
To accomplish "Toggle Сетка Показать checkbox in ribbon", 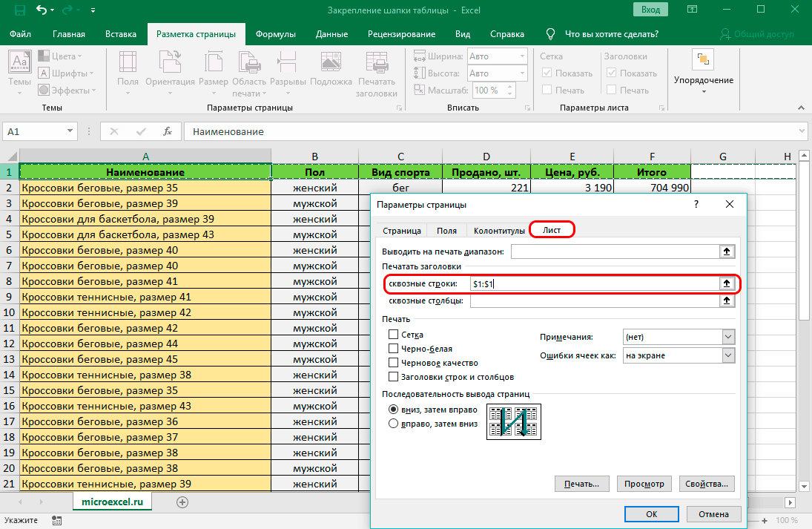I will point(547,73).
